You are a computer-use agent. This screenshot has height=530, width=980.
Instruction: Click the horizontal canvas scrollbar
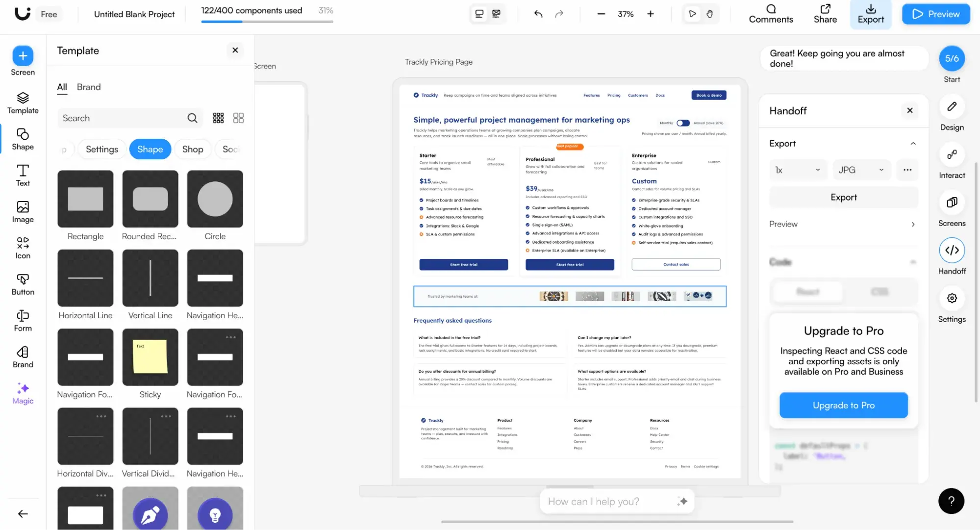[x=617, y=522]
